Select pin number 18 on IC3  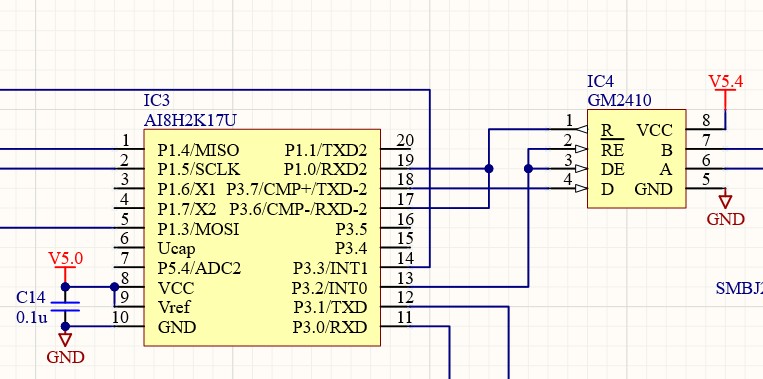click(405, 180)
